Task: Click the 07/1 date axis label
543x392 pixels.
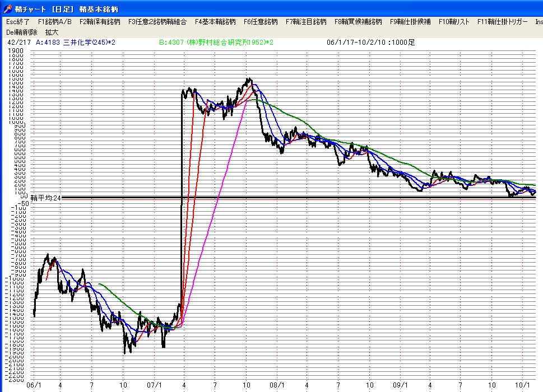Action: pos(154,385)
